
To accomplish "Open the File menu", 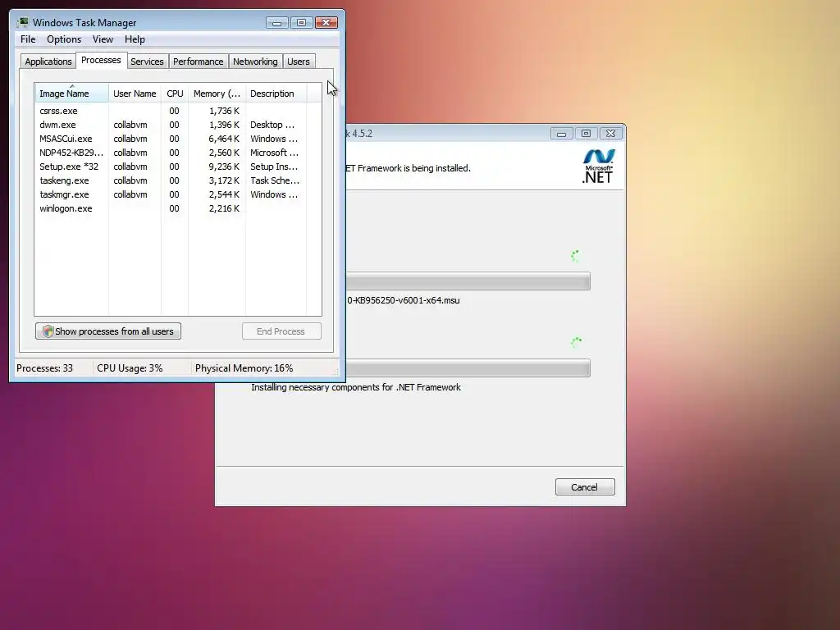I will (x=28, y=39).
